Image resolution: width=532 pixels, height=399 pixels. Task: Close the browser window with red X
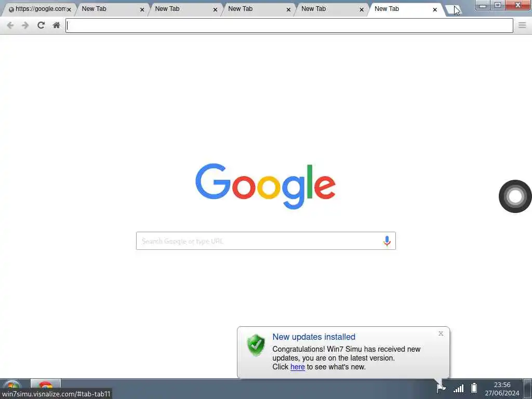pyautogui.click(x=518, y=5)
